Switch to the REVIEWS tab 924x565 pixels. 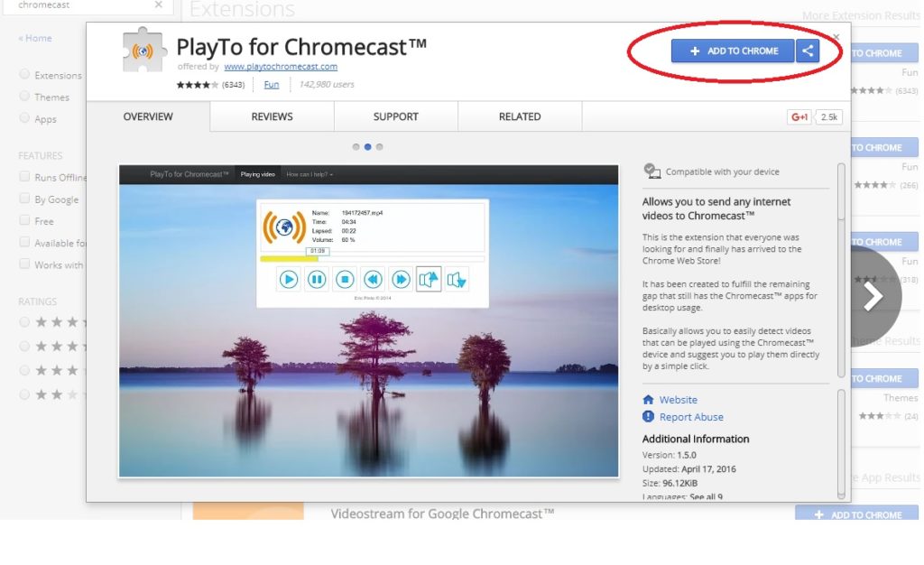pos(272,116)
